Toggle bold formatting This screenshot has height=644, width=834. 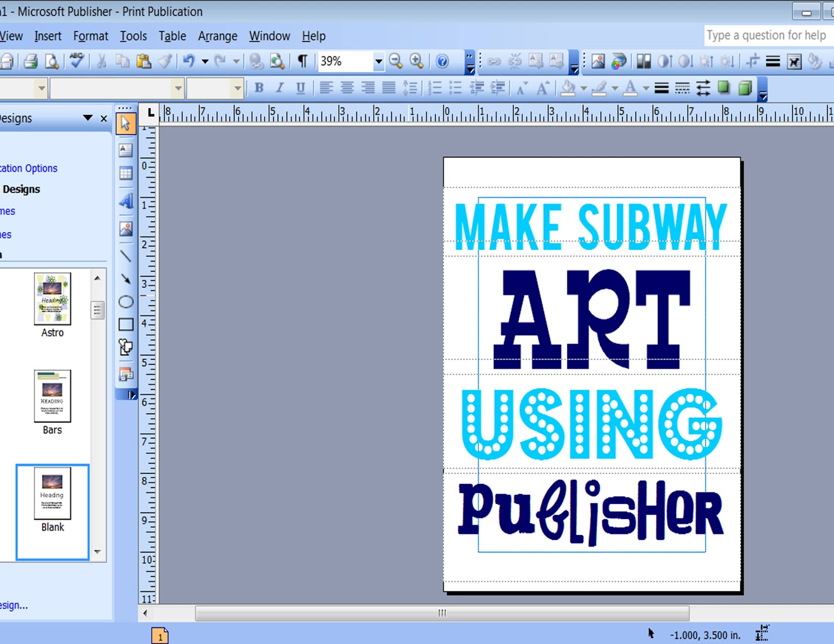pos(260,88)
